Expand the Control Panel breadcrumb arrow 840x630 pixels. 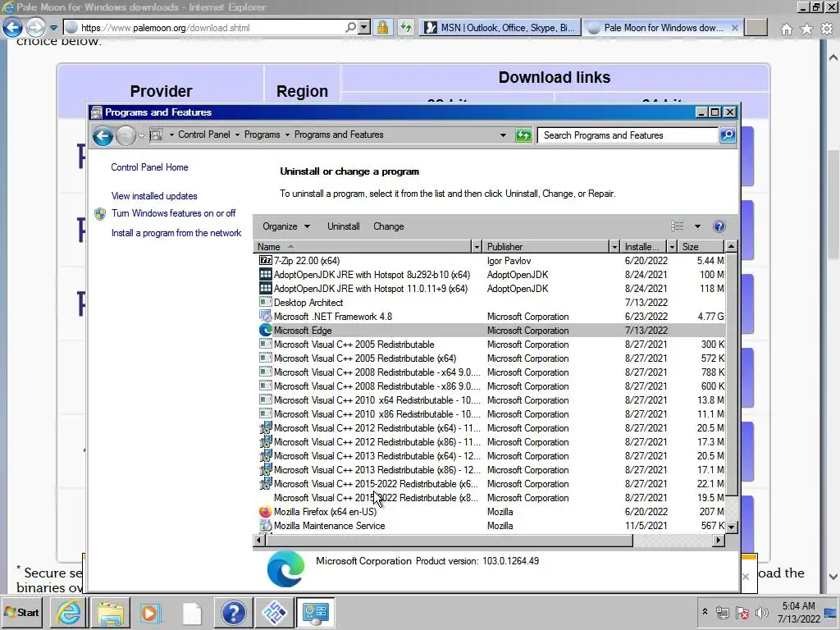(237, 135)
